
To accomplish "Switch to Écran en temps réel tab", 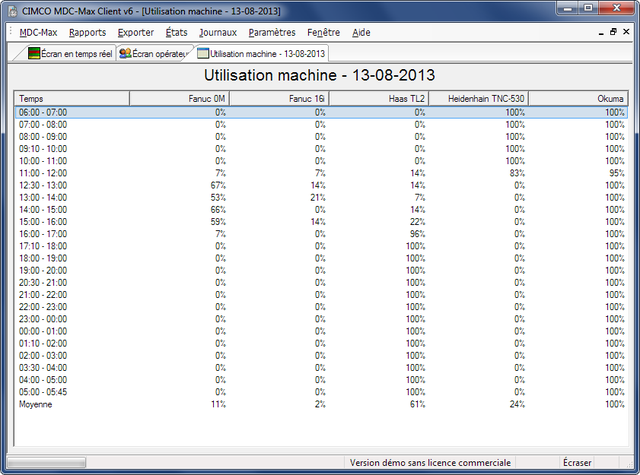I will click(70, 53).
